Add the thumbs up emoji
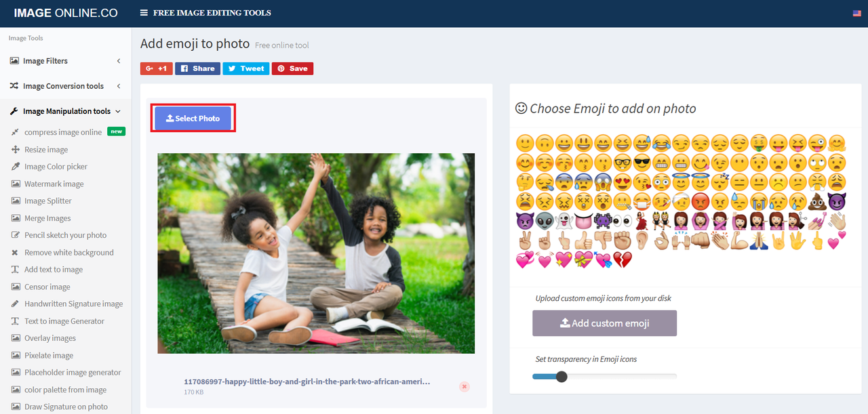The image size is (868, 414). [x=583, y=240]
